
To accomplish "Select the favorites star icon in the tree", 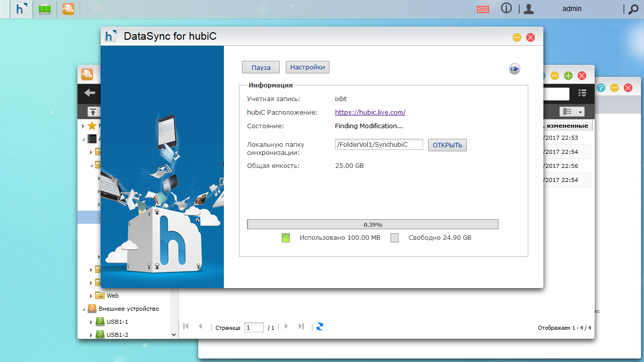I will [x=92, y=126].
